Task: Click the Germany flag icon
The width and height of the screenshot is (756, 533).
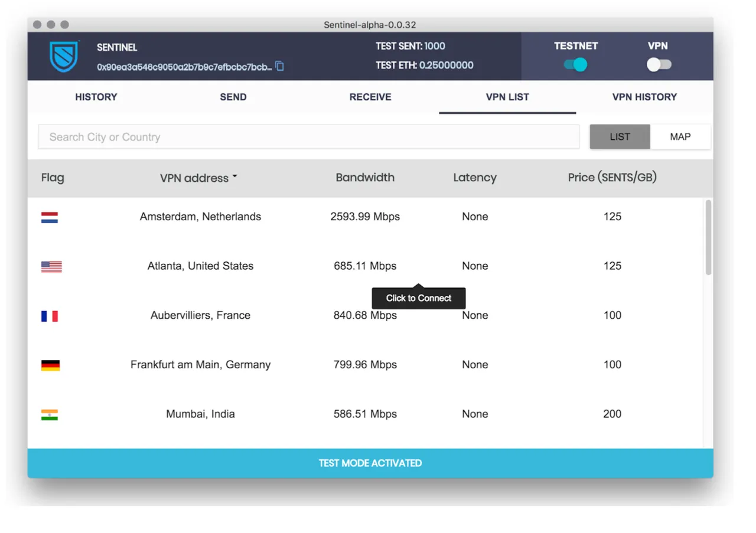Action: pos(50,365)
